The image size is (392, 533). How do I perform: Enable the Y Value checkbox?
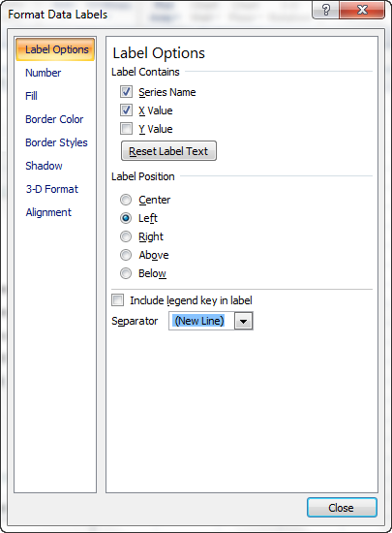pos(126,129)
